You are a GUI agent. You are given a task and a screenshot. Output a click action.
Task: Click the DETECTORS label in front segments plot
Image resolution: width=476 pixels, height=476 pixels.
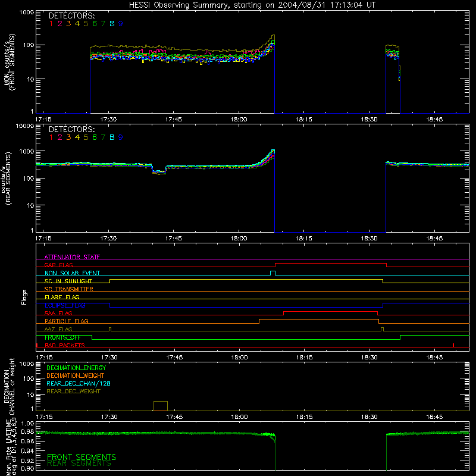[72, 16]
